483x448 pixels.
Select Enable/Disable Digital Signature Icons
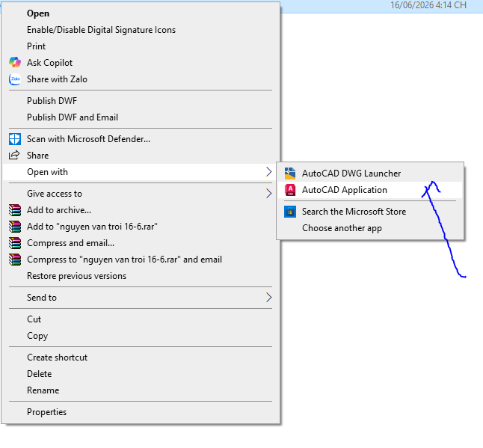[102, 30]
